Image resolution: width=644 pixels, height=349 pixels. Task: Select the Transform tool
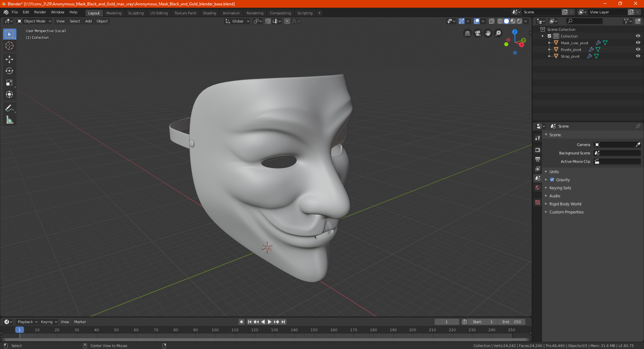9,94
